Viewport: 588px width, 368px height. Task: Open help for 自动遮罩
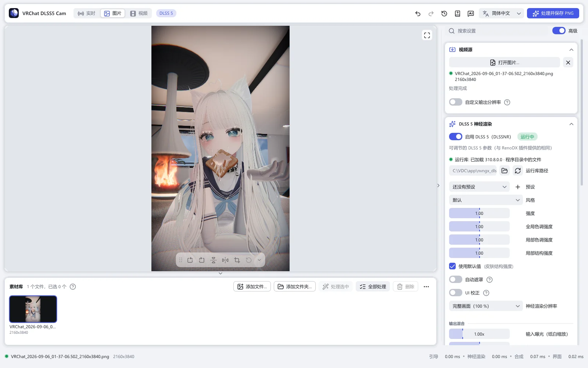pyautogui.click(x=490, y=280)
